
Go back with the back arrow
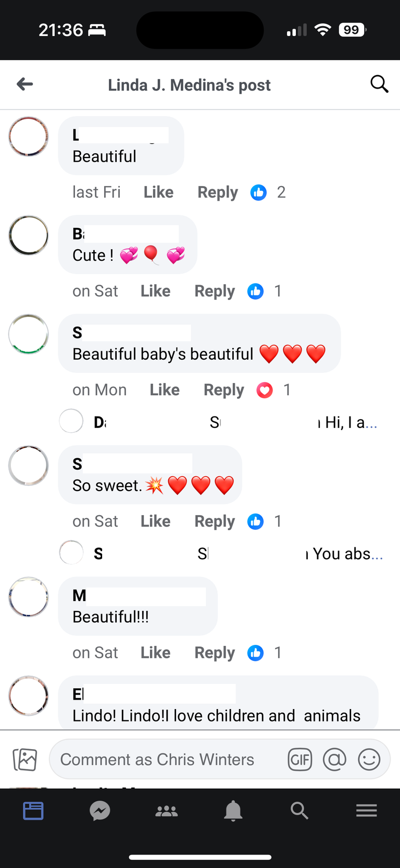24,84
